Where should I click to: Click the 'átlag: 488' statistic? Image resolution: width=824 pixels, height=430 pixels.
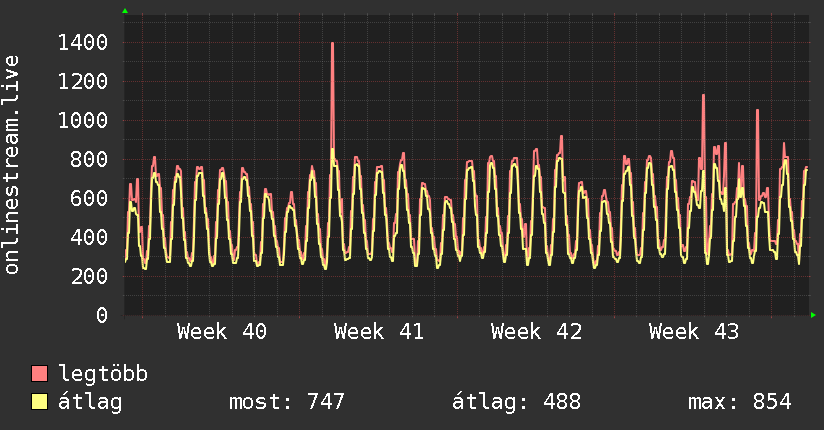(x=517, y=402)
